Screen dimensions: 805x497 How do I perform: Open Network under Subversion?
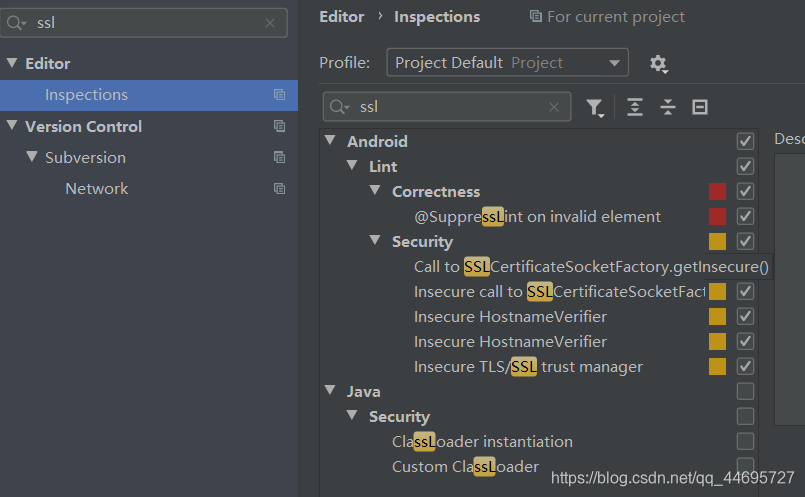[97, 189]
